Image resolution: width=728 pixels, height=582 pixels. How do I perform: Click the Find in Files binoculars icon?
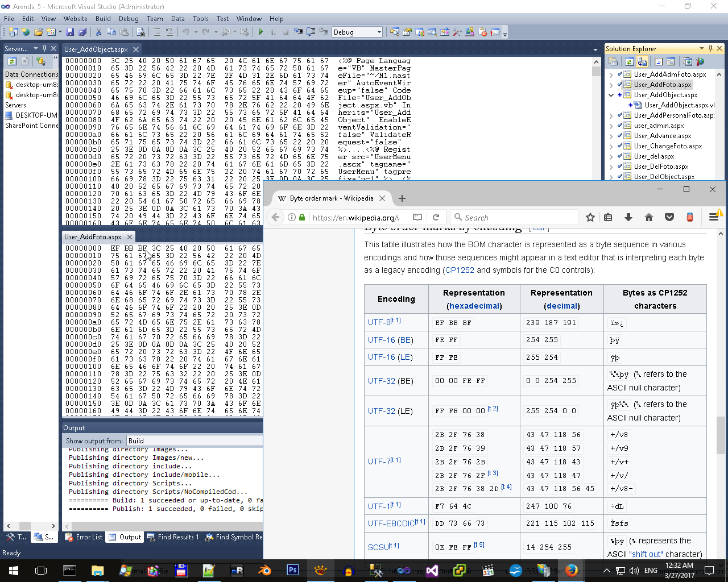(x=140, y=32)
